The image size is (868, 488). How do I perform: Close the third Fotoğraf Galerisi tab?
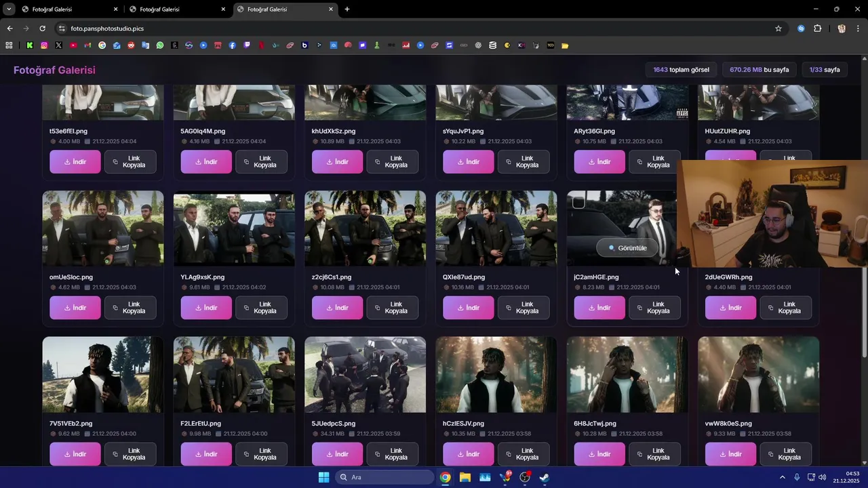tap(331, 9)
